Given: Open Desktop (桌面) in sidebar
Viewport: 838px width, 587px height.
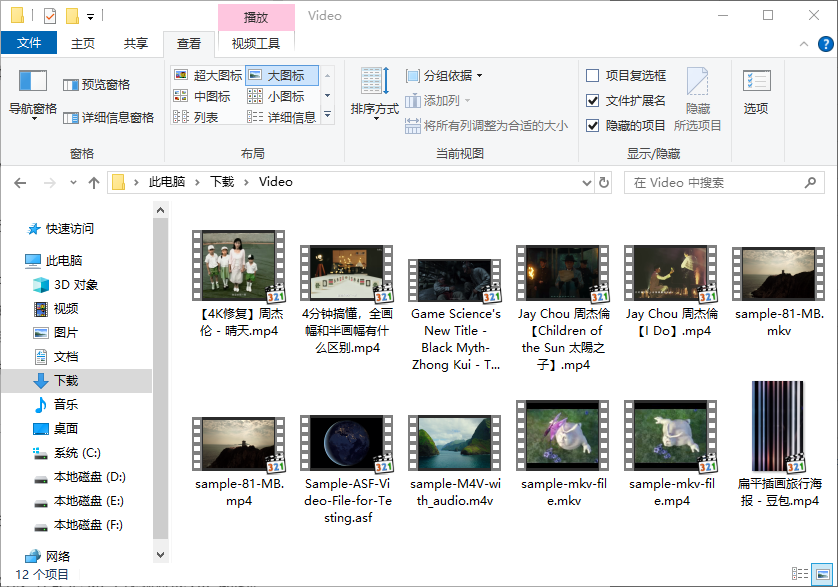Looking at the screenshot, I should 66,429.
